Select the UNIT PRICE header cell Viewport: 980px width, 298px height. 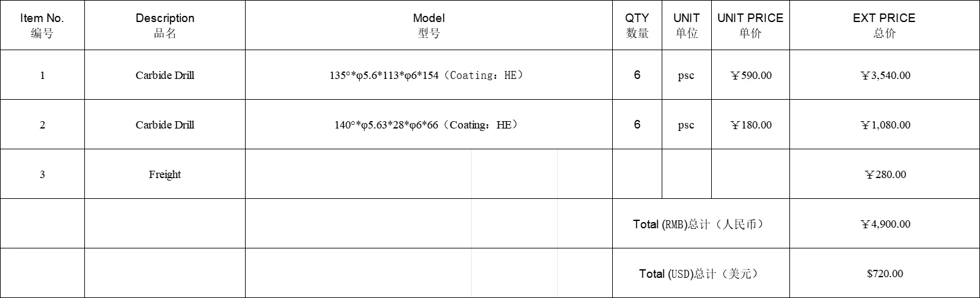(x=750, y=25)
